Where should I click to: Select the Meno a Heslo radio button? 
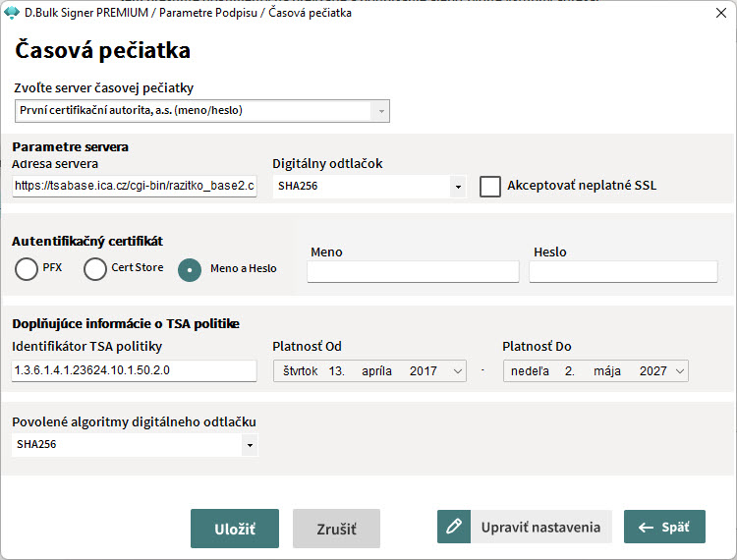(190, 269)
